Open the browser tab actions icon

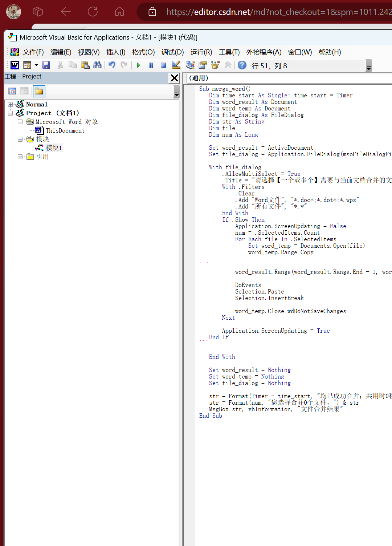[x=38, y=12]
